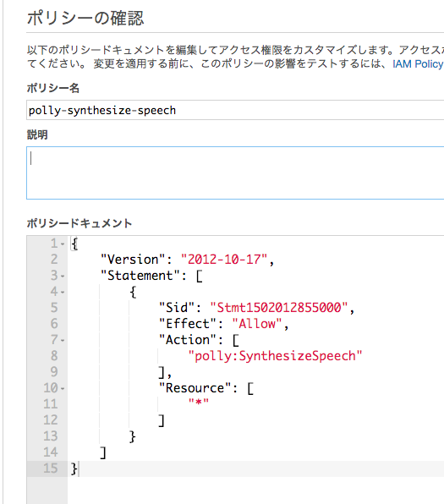
Task: Collapse the Statement fold at line 3
Action: pyautogui.click(x=63, y=277)
